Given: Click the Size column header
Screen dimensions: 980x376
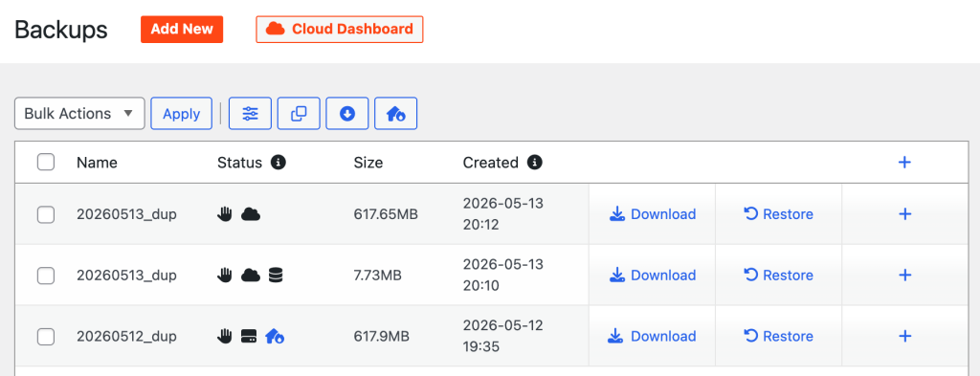Looking at the screenshot, I should pyautogui.click(x=368, y=163).
